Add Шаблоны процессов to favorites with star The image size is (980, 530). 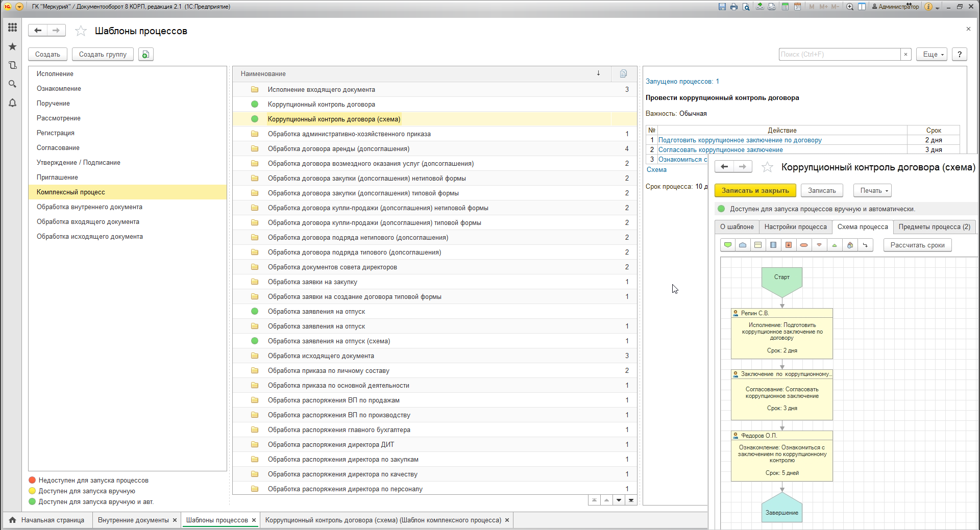pyautogui.click(x=81, y=31)
